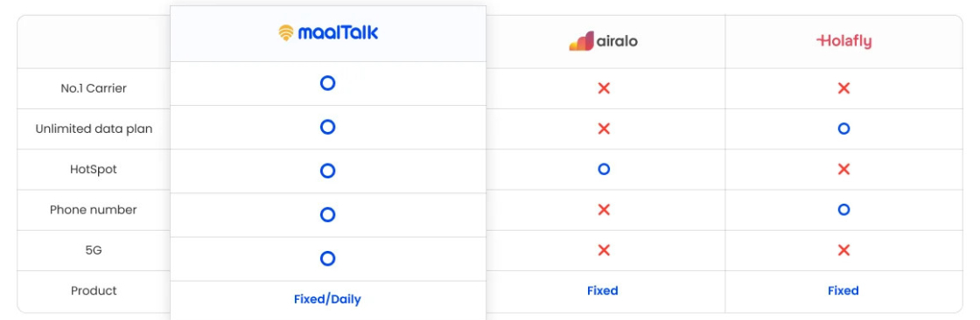This screenshot has height=320, width=980.
Task: Click the maalTalk logo in the header
Action: click(x=328, y=32)
